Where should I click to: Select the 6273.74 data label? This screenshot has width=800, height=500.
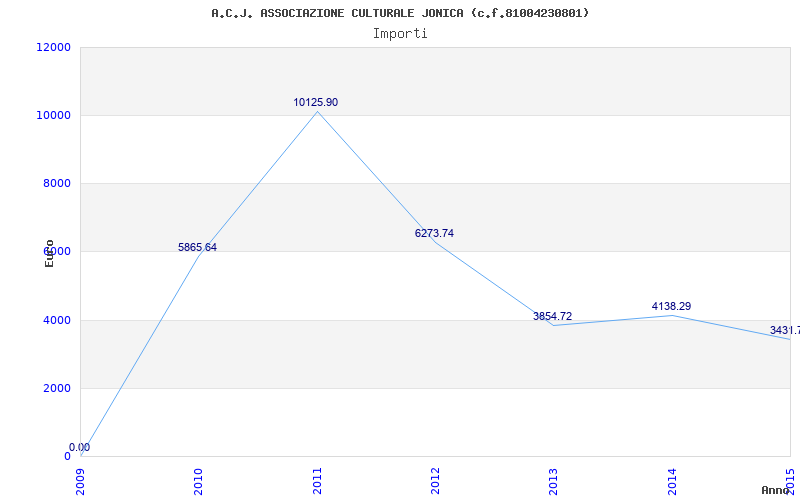tap(434, 234)
